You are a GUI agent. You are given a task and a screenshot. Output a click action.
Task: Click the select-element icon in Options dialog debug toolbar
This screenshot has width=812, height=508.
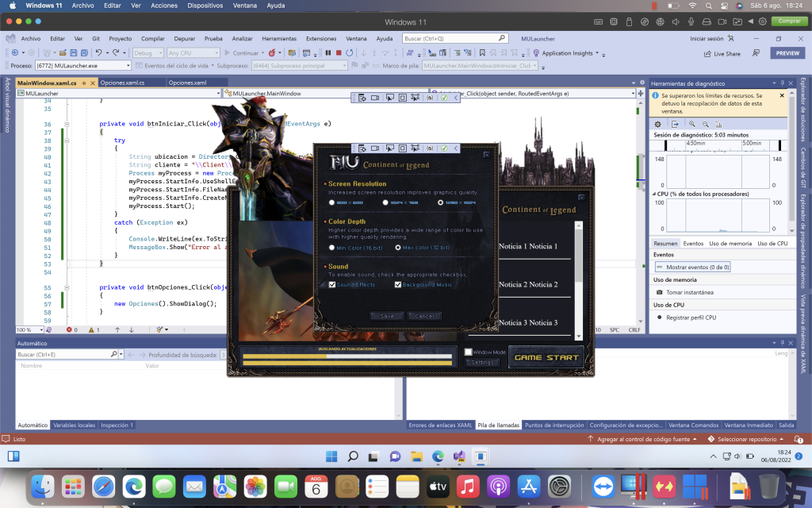click(x=389, y=148)
